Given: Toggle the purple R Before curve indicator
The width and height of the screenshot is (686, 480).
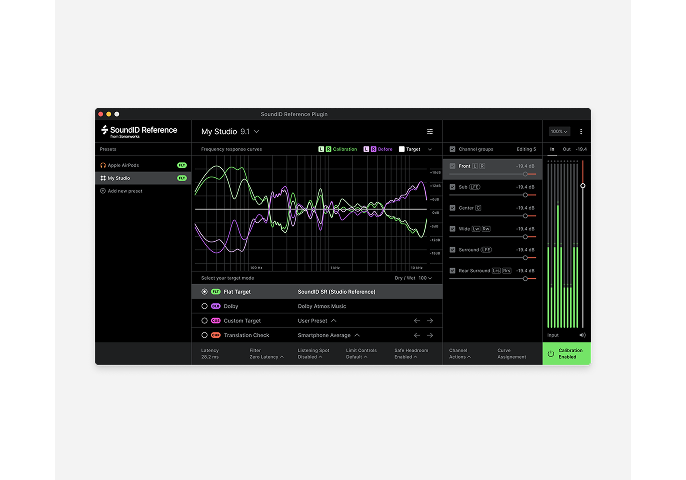Looking at the screenshot, I should point(374,149).
